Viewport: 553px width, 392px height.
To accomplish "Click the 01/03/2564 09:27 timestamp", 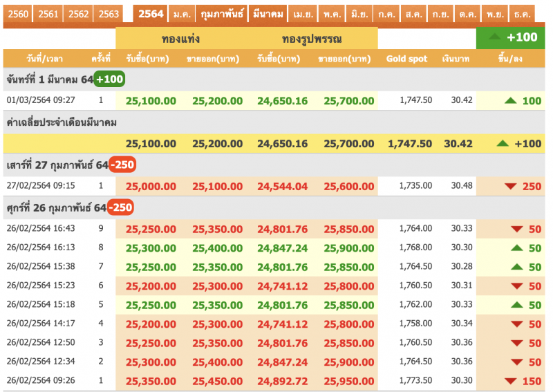I will point(41,100).
